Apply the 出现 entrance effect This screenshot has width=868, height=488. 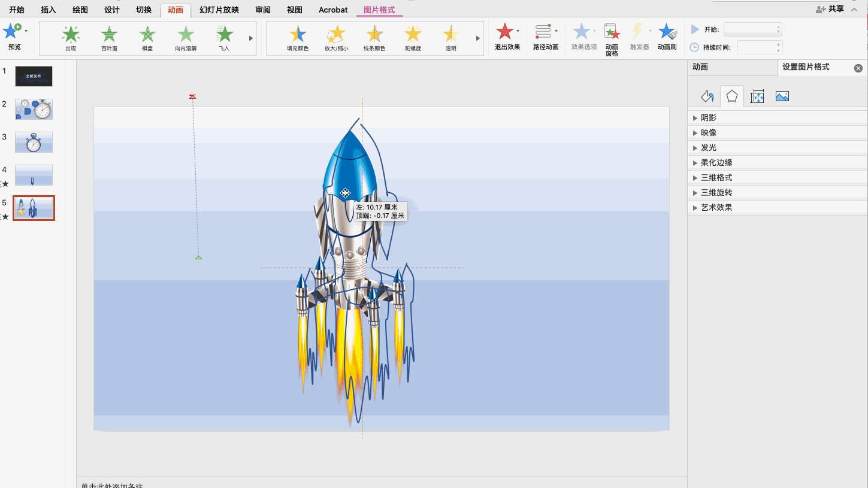click(x=71, y=38)
